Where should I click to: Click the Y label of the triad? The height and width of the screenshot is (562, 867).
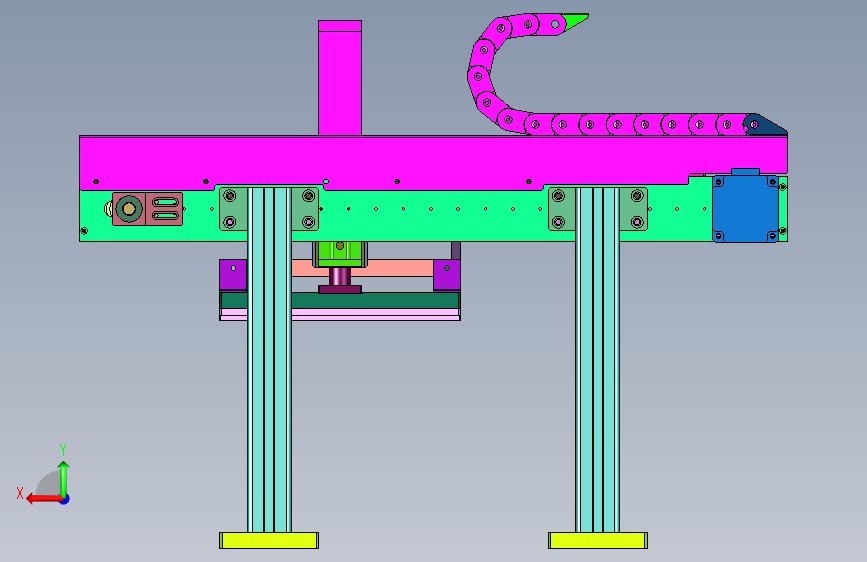[x=63, y=450]
